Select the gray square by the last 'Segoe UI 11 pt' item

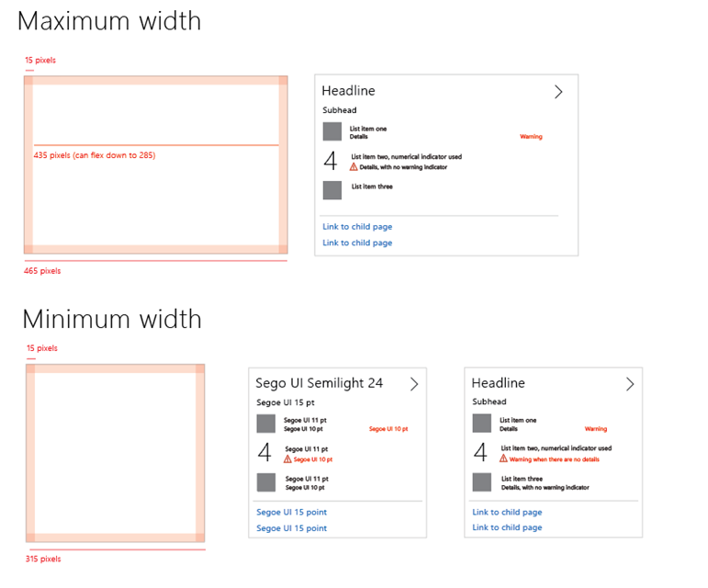[266, 482]
